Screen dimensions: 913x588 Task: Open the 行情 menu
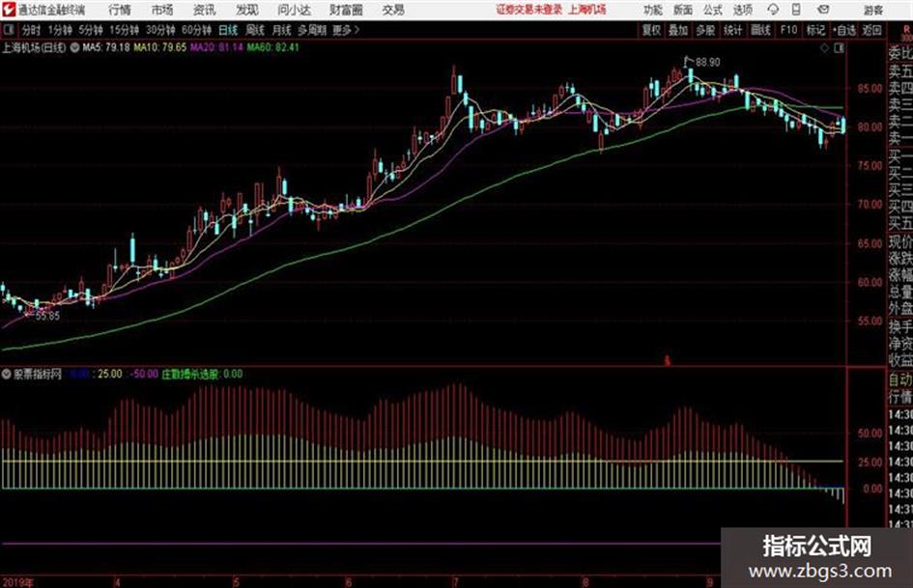tap(120, 10)
